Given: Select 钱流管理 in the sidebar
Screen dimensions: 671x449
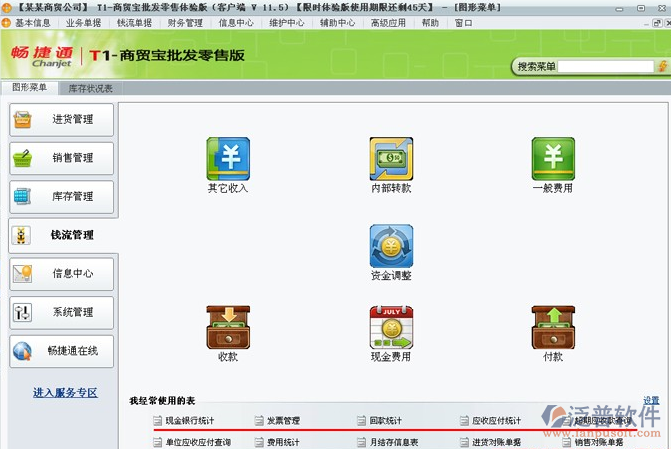Looking at the screenshot, I should click(62, 235).
